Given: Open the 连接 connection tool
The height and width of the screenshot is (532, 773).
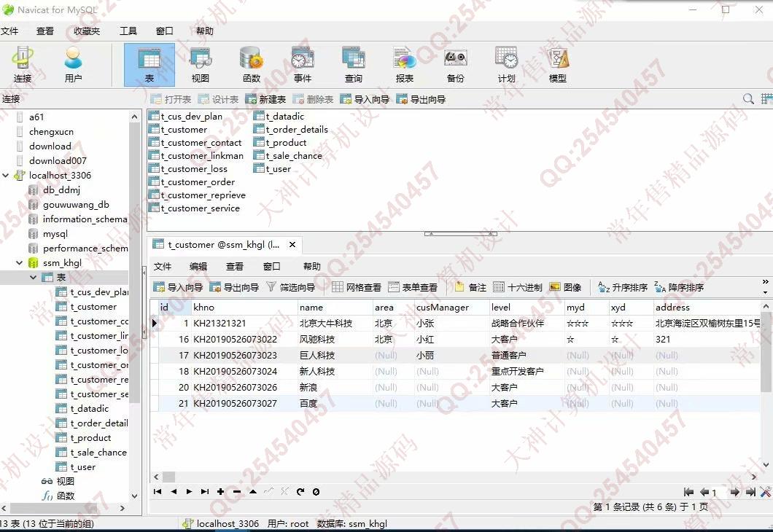Looking at the screenshot, I should point(23,65).
